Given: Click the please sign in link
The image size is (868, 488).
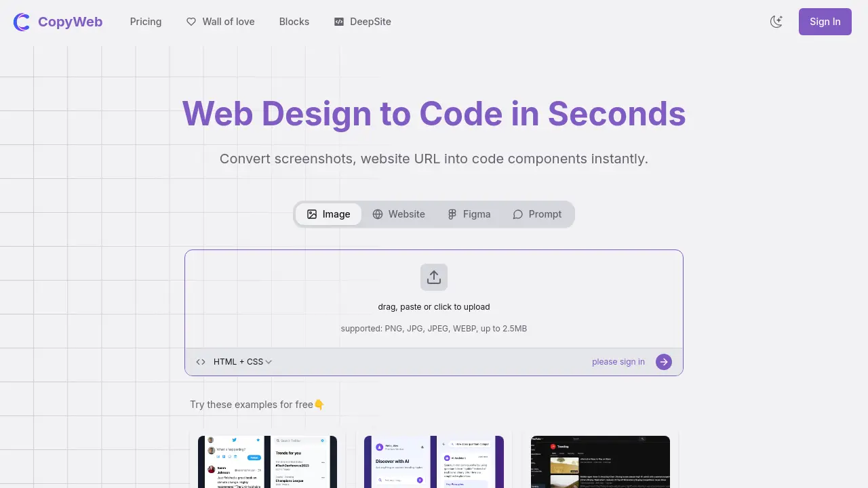Looking at the screenshot, I should point(618,362).
